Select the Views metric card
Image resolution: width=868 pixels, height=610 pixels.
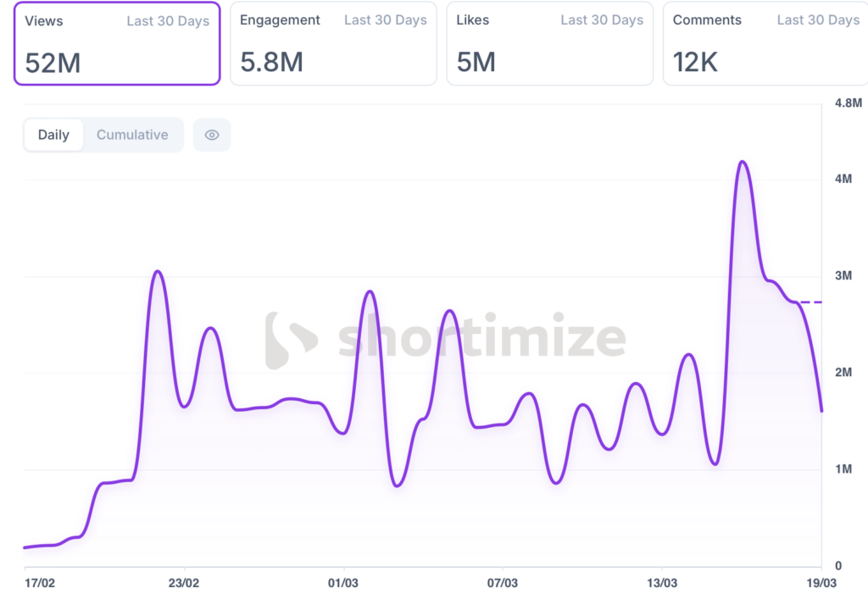coord(117,43)
